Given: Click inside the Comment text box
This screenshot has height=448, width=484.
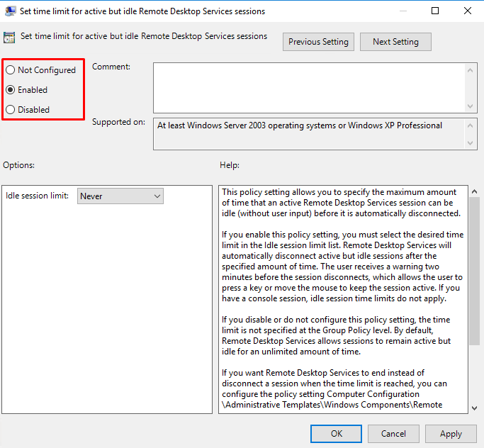Looking at the screenshot, I should click(x=308, y=87).
